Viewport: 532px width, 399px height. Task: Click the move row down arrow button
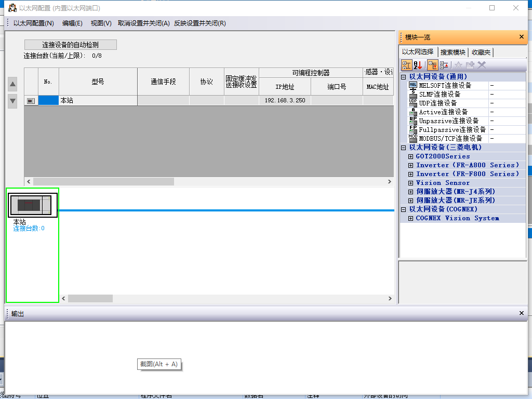click(13, 100)
